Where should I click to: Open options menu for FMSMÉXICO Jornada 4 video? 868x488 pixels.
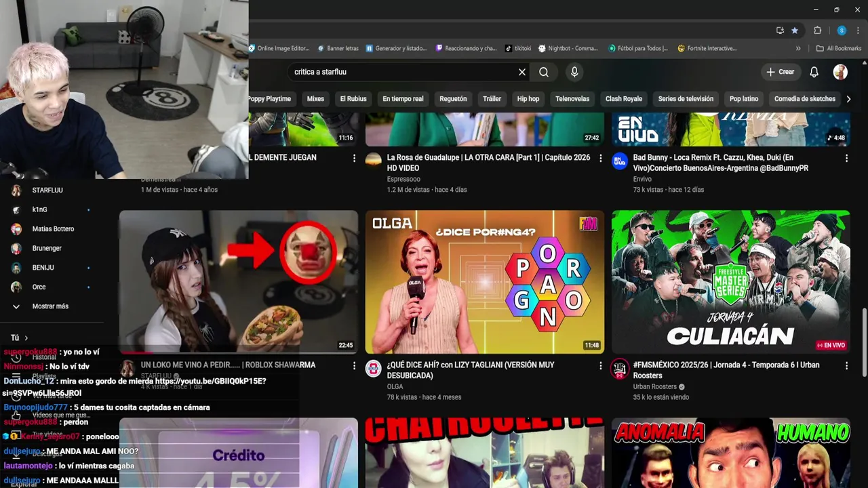point(846,366)
